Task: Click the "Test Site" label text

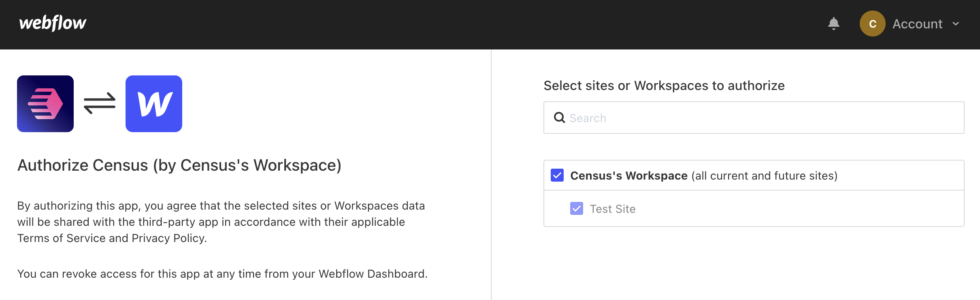Action: pyautogui.click(x=612, y=209)
